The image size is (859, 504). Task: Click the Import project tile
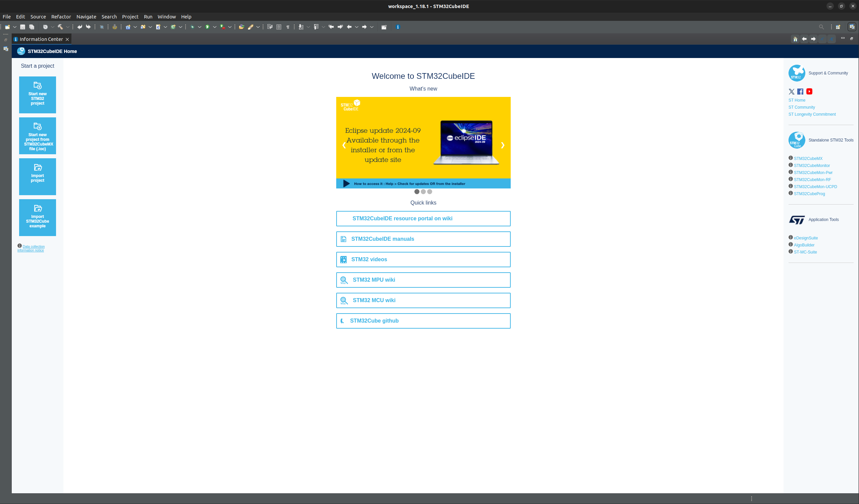tap(38, 176)
